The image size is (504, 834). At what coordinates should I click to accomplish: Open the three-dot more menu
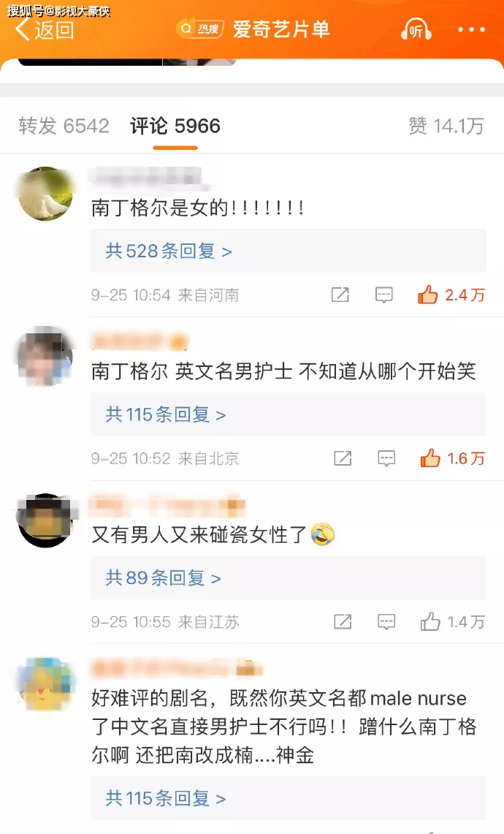(472, 30)
